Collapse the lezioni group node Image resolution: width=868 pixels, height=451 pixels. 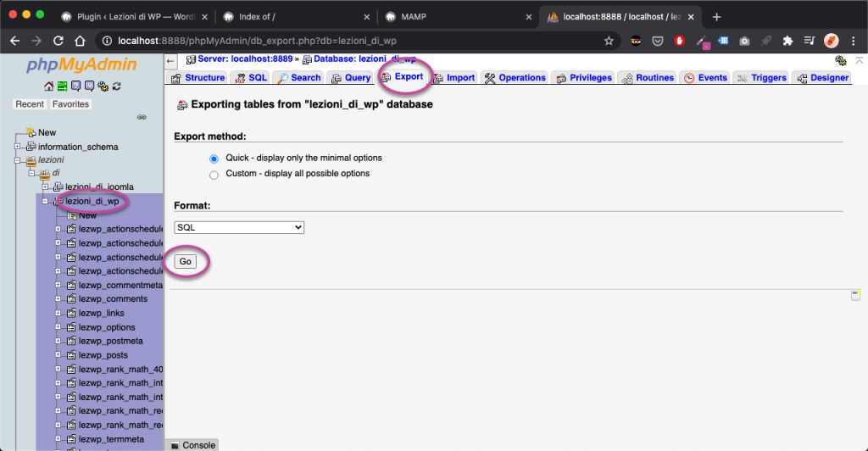pos(17,160)
